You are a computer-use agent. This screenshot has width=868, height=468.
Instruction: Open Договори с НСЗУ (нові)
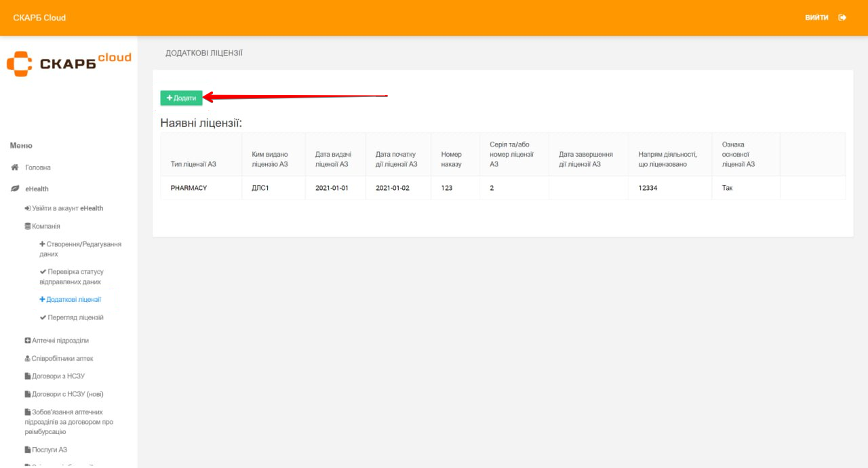click(x=67, y=394)
